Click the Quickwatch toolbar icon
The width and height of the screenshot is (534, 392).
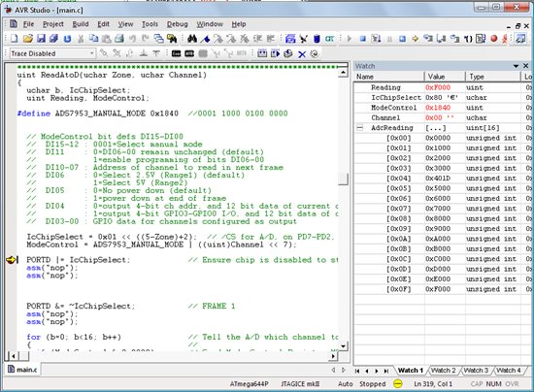click(x=520, y=39)
